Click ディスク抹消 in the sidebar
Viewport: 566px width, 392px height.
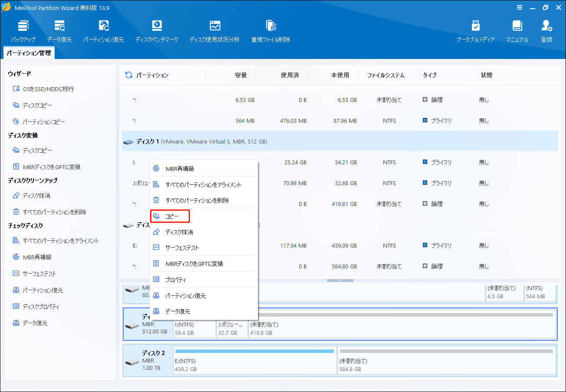pyautogui.click(x=33, y=196)
